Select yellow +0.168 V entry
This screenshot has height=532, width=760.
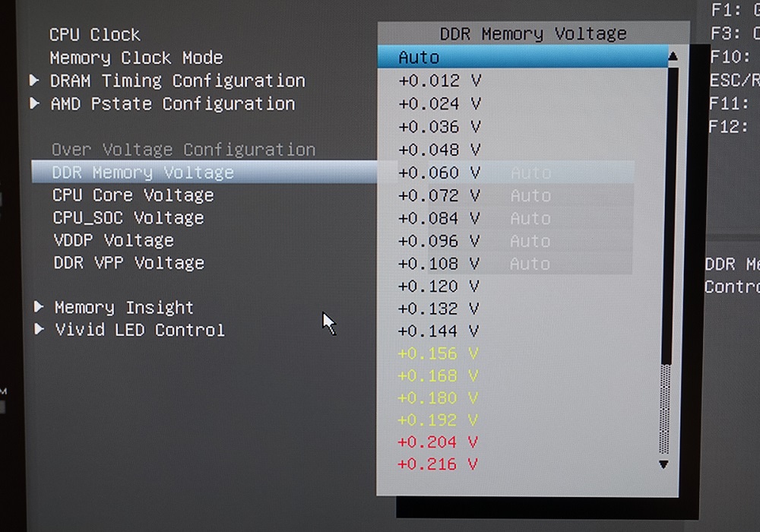[x=439, y=376]
